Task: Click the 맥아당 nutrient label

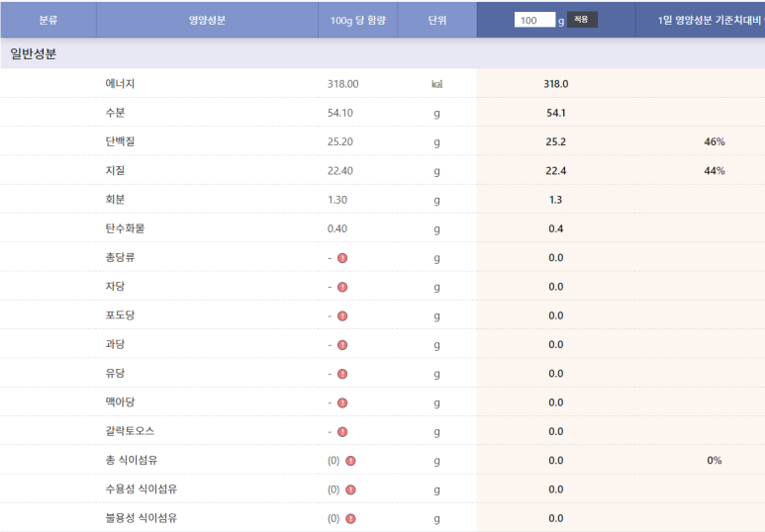Action: coord(120,402)
